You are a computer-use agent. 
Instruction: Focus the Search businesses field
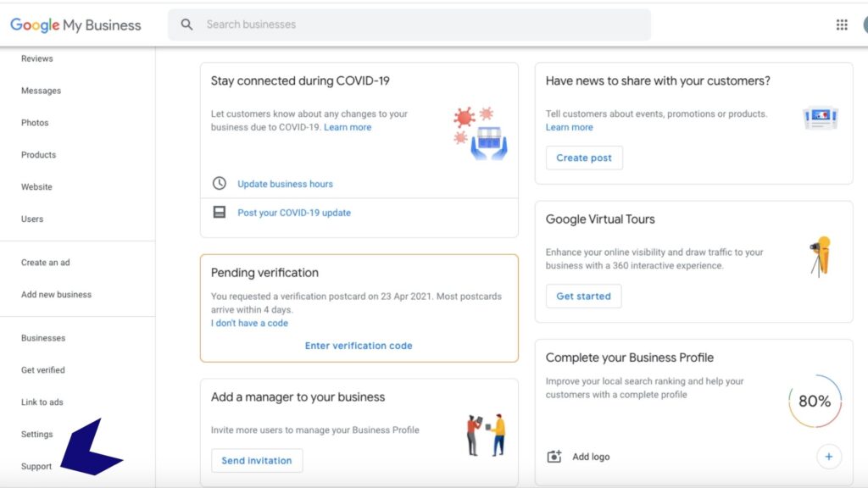tap(409, 25)
